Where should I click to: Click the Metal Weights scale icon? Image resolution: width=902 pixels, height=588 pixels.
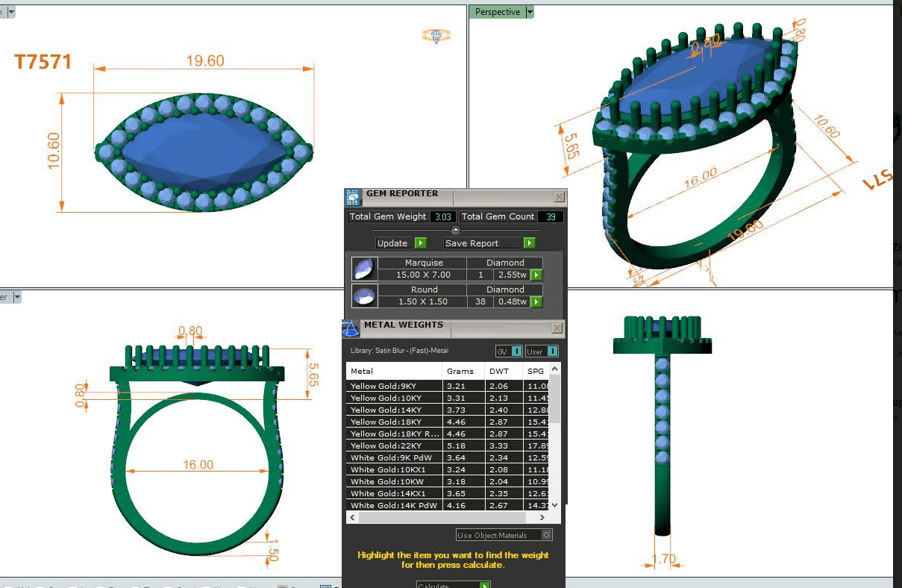click(x=351, y=328)
